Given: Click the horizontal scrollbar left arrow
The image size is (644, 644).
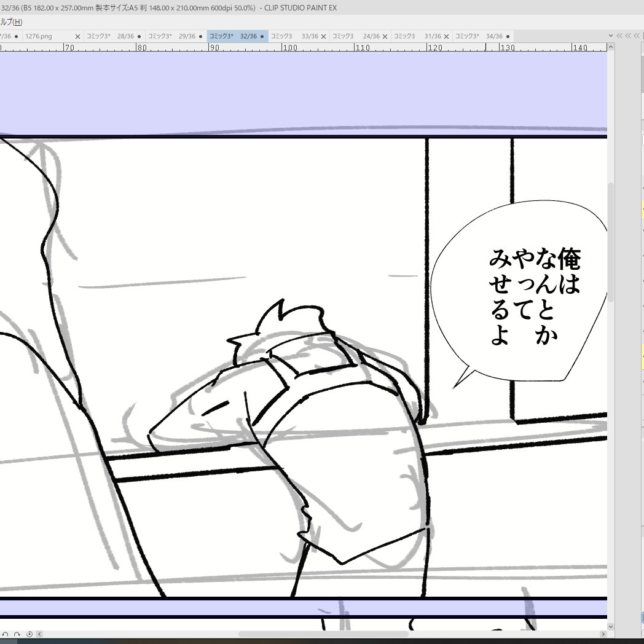Looking at the screenshot, I should (x=40, y=634).
